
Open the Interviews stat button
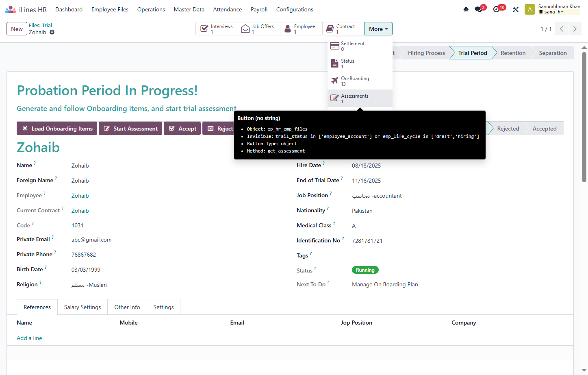pos(217,29)
